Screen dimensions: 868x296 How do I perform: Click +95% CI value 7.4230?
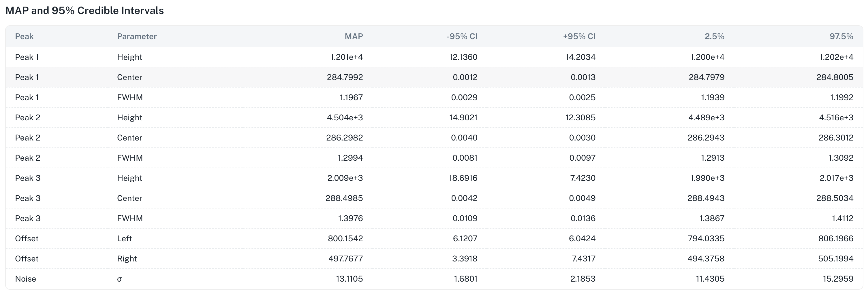[x=583, y=178]
